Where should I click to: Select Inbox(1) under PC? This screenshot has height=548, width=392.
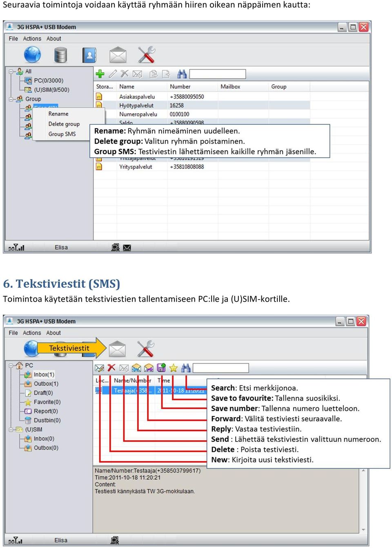click(x=44, y=374)
